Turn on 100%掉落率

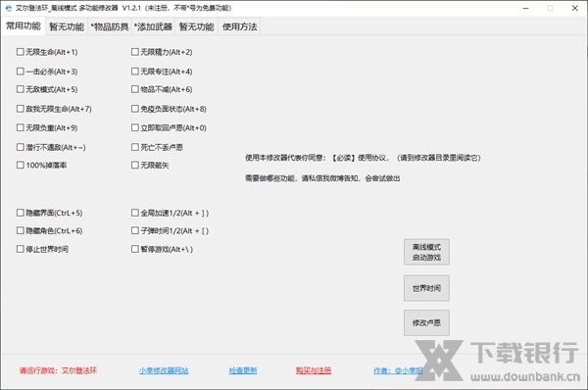41,165
